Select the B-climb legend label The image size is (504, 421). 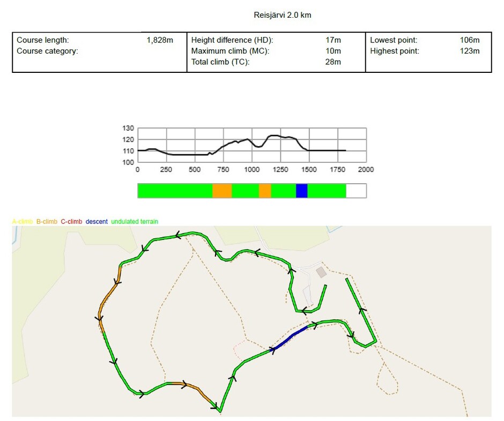click(47, 221)
